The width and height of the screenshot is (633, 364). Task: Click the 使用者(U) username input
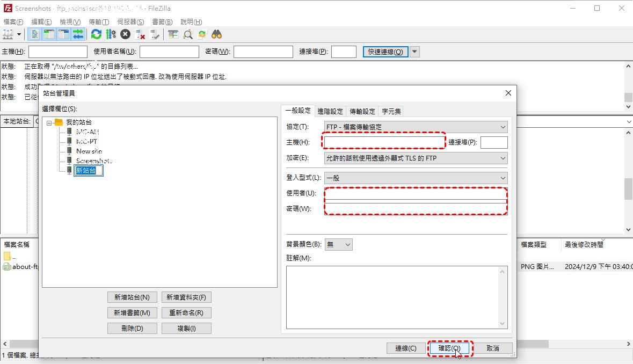[416, 193]
